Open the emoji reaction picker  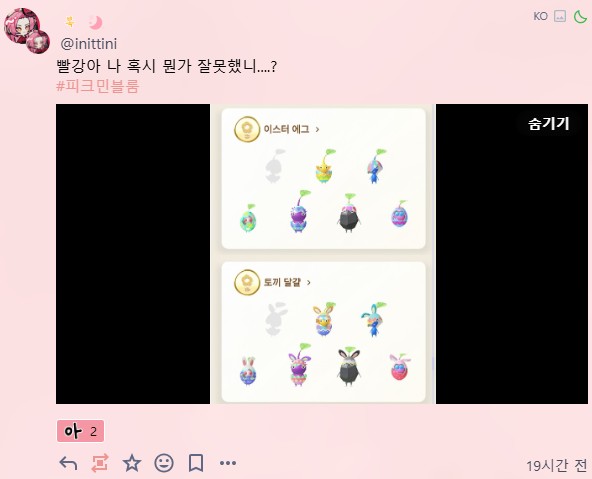(164, 463)
